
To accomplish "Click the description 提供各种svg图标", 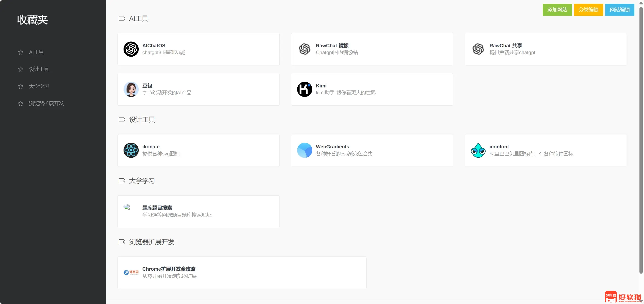I will 161,154.
